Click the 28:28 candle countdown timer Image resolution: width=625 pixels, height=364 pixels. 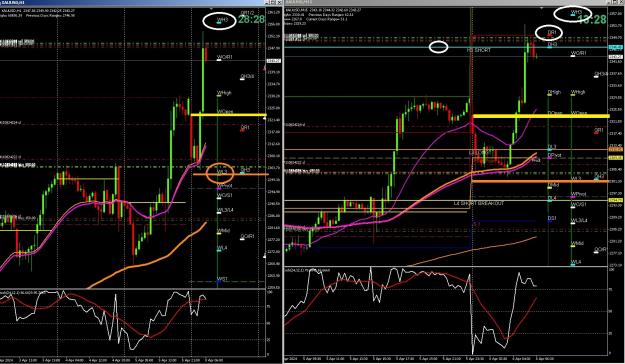click(251, 19)
